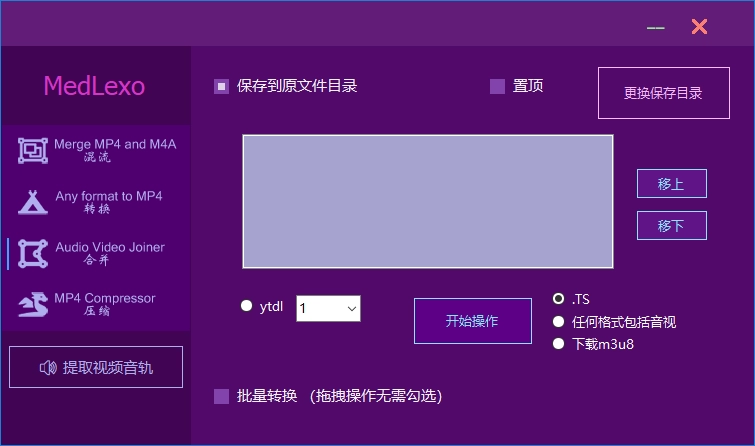
Task: Enable the 批量转换 batch convert checkbox
Action: click(x=222, y=397)
